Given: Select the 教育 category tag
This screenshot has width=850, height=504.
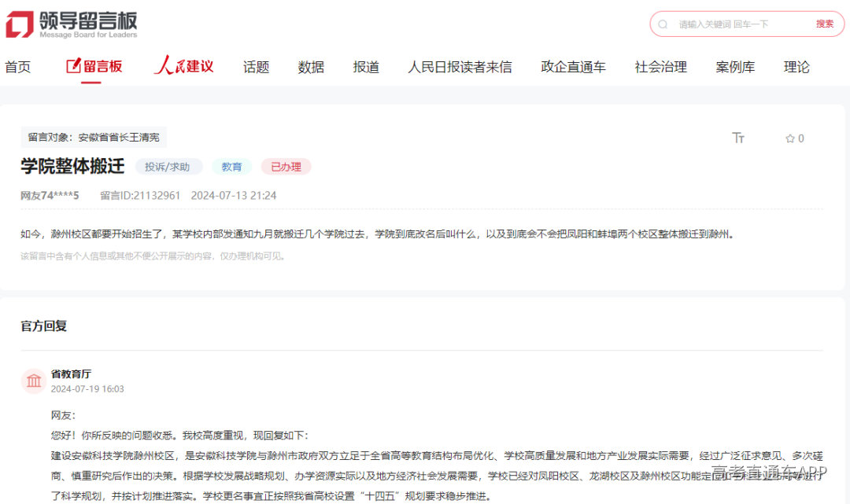Looking at the screenshot, I should tap(231, 167).
